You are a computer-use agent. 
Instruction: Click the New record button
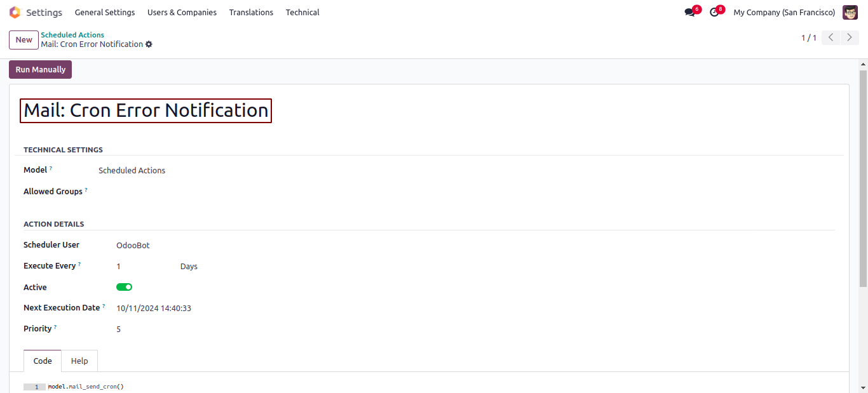(x=24, y=40)
